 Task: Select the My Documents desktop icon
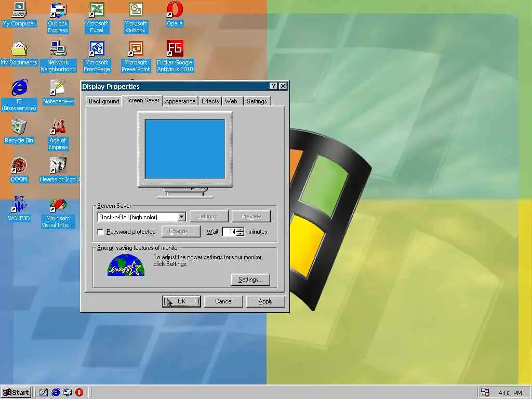(19, 54)
